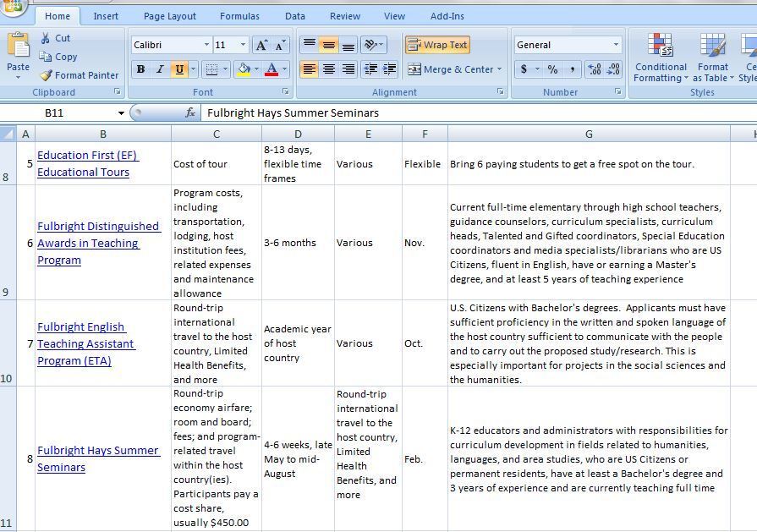This screenshot has height=532, width=757.
Task: Open the Formulas tab
Action: point(239,16)
